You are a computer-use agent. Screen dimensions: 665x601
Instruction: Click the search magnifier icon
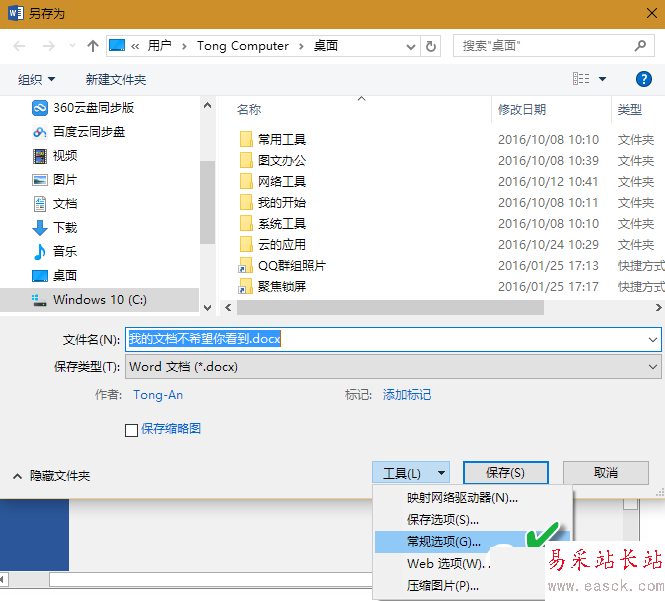640,45
